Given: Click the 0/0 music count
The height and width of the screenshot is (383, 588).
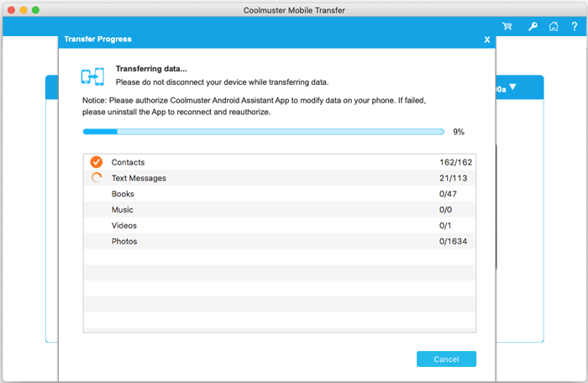Looking at the screenshot, I should pos(445,209).
